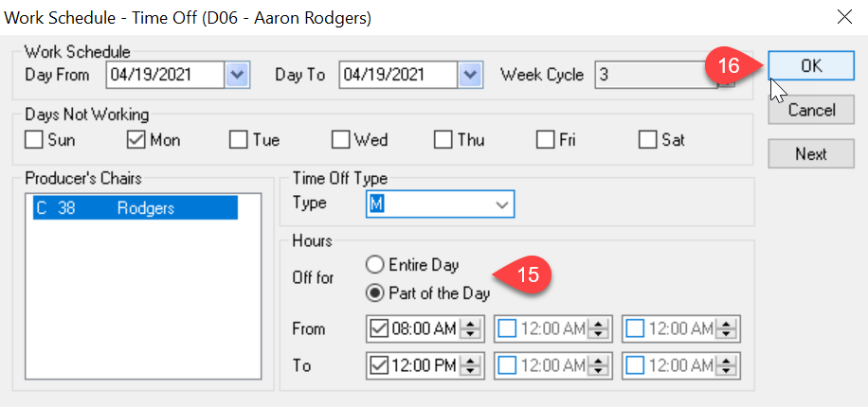This screenshot has width=868, height=407.
Task: Click OK to save time off
Action: (811, 66)
